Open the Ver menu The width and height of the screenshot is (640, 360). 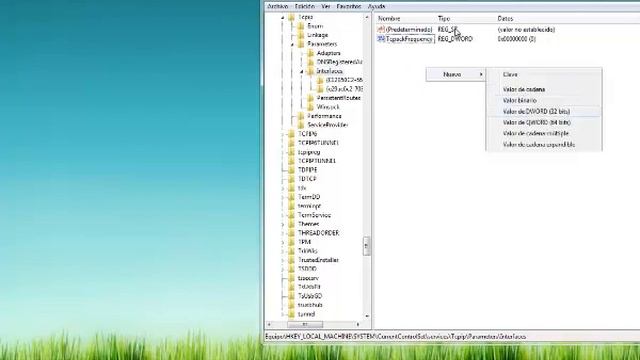[326, 7]
